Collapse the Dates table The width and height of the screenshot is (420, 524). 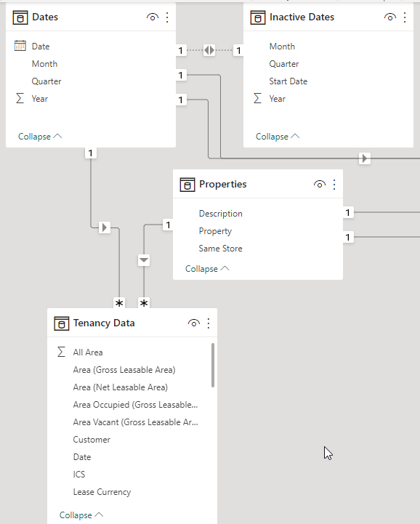40,137
